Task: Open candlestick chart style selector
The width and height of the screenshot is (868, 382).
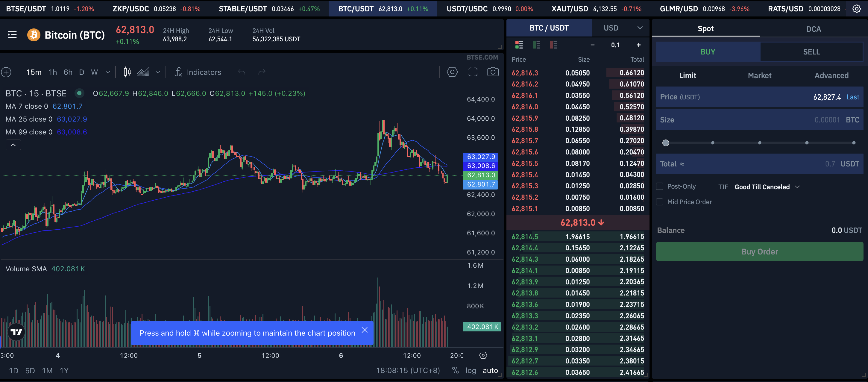Action: click(x=128, y=72)
